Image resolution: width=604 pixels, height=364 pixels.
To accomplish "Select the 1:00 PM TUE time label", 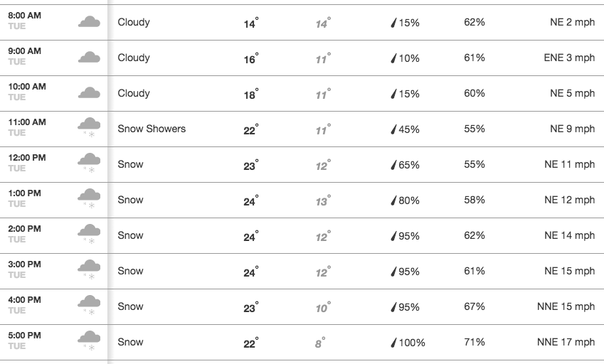I will [x=25, y=198].
